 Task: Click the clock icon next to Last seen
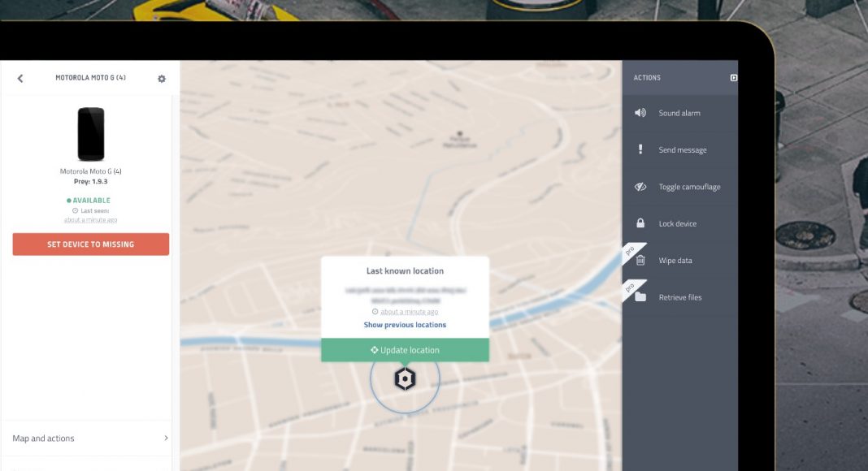tap(75, 210)
